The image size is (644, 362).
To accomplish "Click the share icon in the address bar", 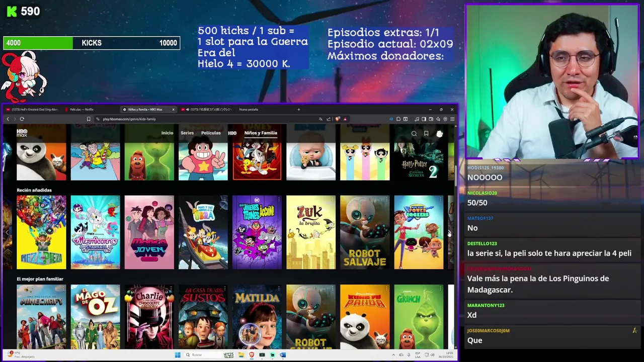I will [329, 119].
